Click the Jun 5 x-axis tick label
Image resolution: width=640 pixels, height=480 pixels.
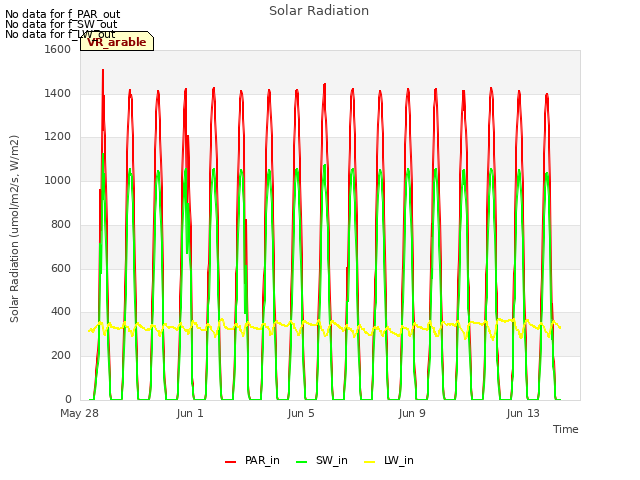click(301, 413)
